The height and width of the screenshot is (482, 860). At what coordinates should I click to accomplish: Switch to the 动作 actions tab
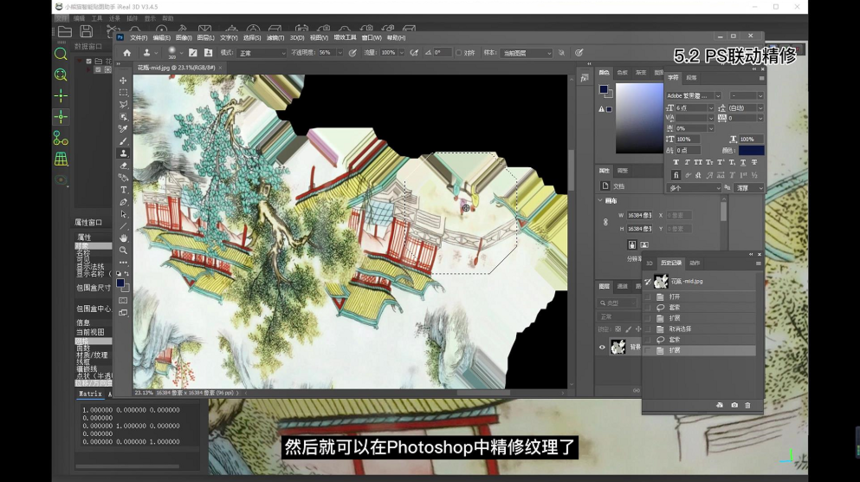pos(694,263)
